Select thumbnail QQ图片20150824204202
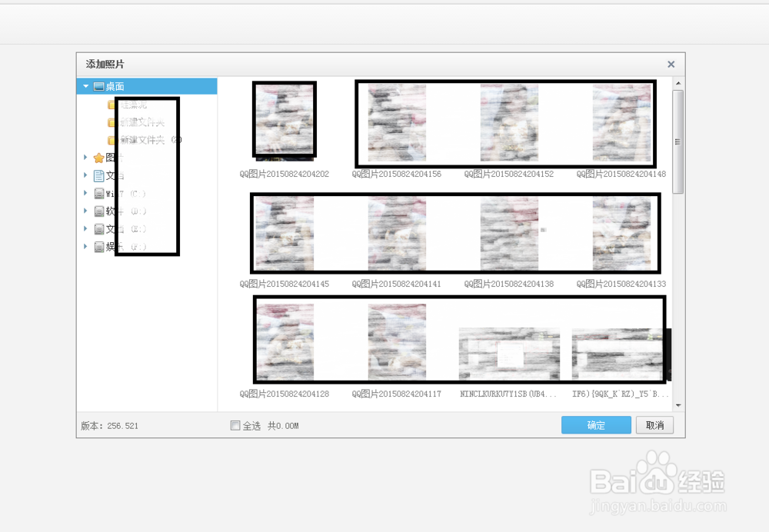The image size is (769, 532). click(x=285, y=121)
